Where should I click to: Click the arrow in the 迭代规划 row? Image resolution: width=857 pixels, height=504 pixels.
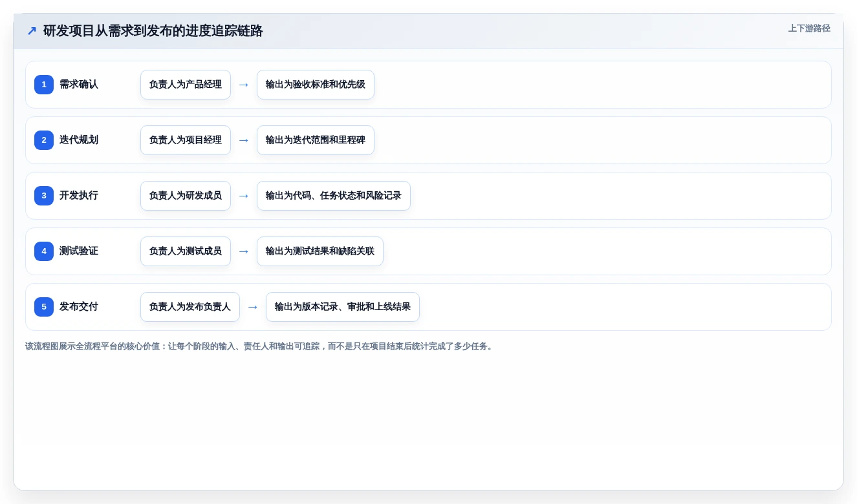(x=244, y=140)
